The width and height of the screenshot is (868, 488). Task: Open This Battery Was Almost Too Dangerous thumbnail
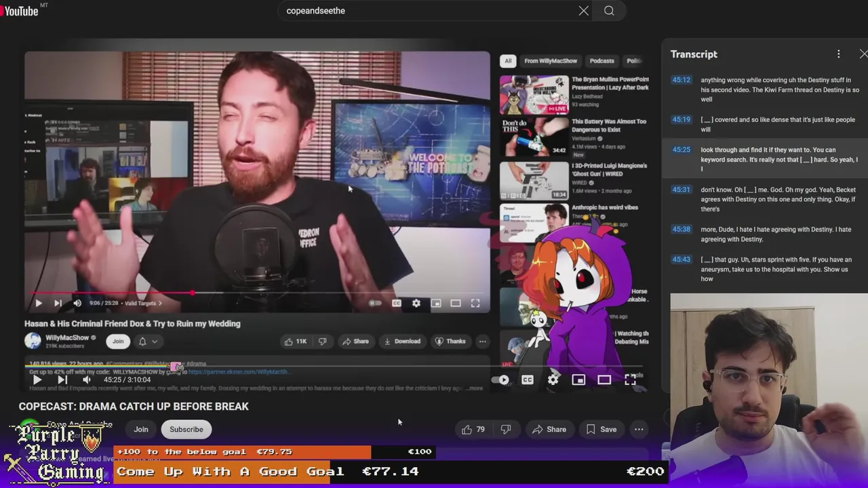(534, 137)
